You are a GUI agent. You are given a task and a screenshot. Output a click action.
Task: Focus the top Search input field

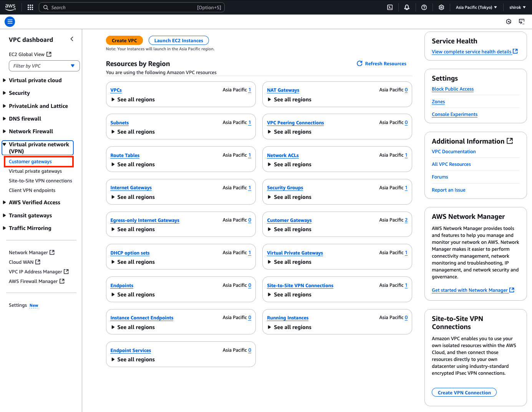tap(132, 7)
